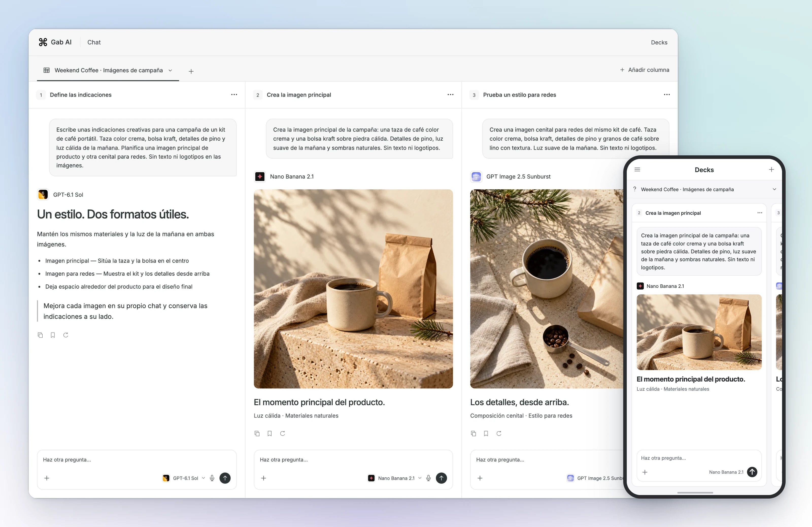Bookmark the GPT-6.1 Sol response
This screenshot has width=812, height=527.
click(x=53, y=335)
